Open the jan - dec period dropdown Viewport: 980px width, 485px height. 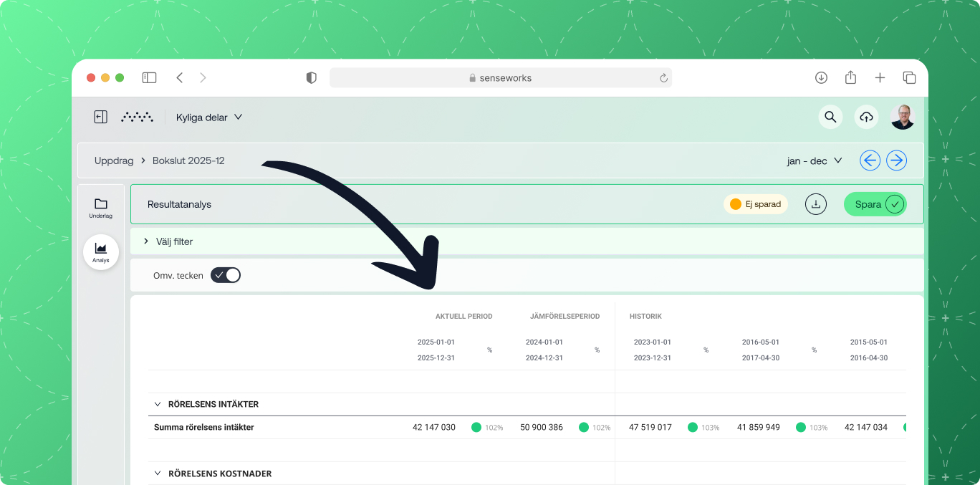pyautogui.click(x=815, y=160)
